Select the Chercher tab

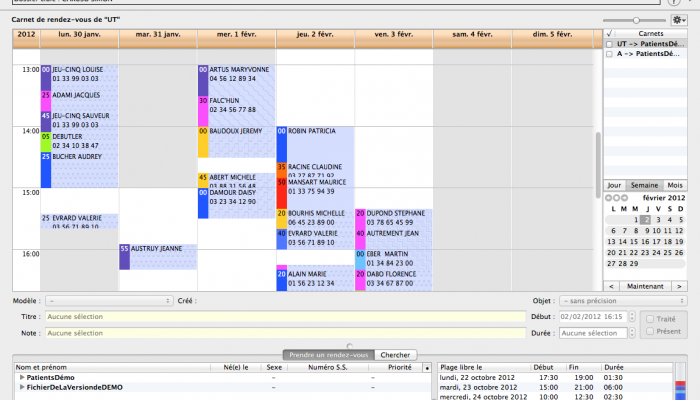tap(395, 355)
